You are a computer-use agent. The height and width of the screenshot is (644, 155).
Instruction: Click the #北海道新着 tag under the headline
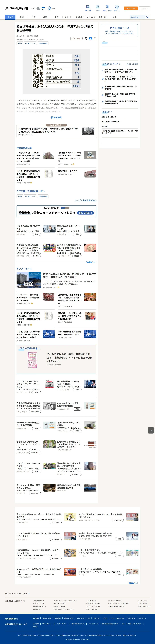43,43
